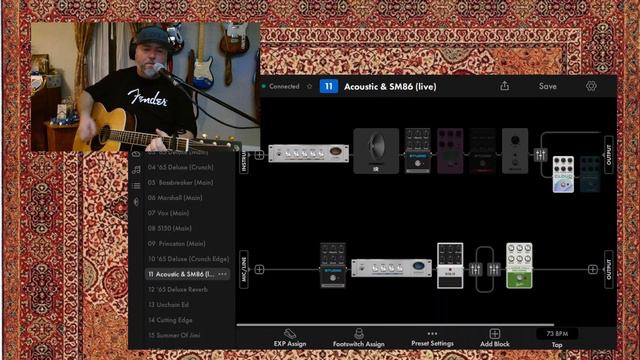Viewport: 640px width, 360px height.
Task: Open the fourth sidebar icon below list icon
Action: [x=136, y=202]
